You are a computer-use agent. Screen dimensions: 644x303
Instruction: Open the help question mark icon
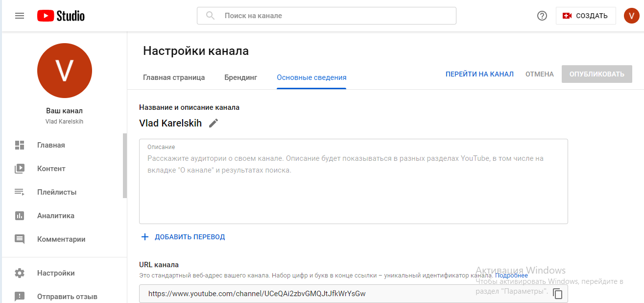pyautogui.click(x=542, y=16)
